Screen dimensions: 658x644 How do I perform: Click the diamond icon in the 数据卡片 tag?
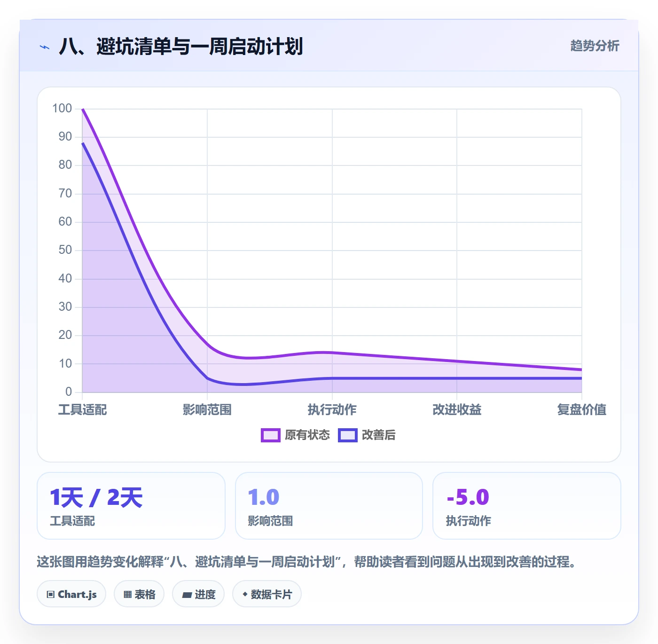coord(245,594)
